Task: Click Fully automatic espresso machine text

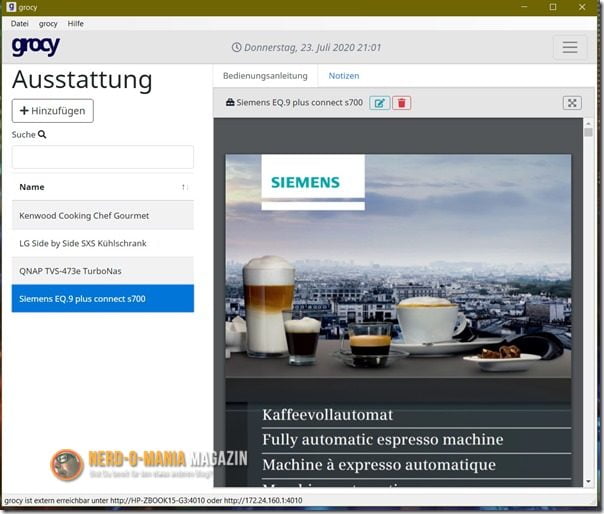Action: point(383,440)
